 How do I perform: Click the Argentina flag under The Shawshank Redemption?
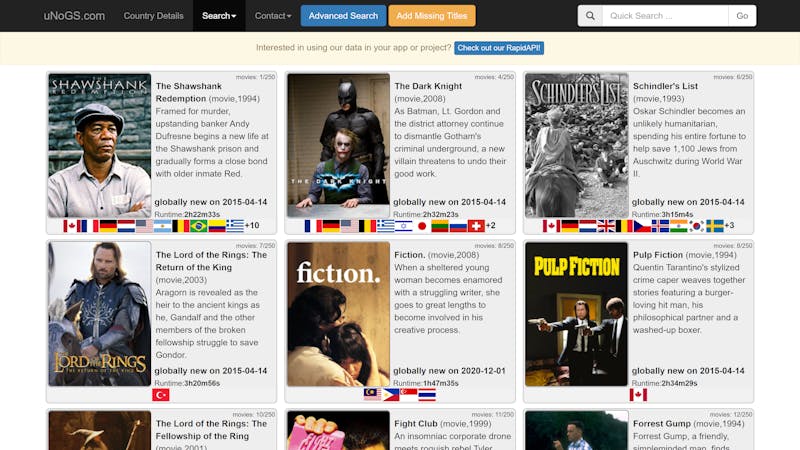tap(162, 226)
